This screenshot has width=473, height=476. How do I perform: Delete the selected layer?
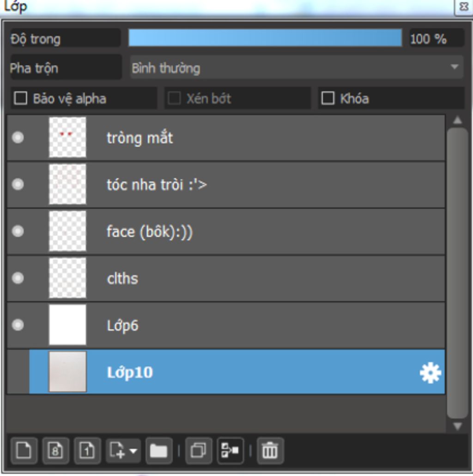(x=270, y=450)
